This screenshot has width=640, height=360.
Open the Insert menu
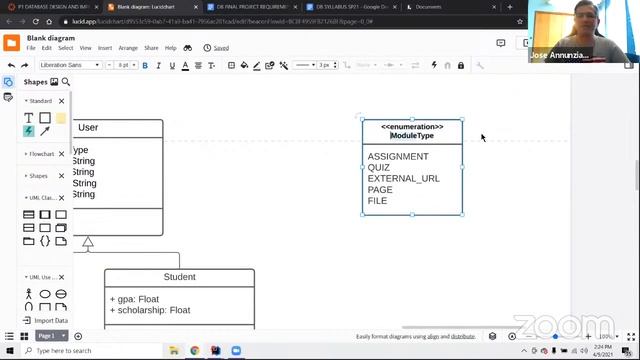(x=105, y=48)
